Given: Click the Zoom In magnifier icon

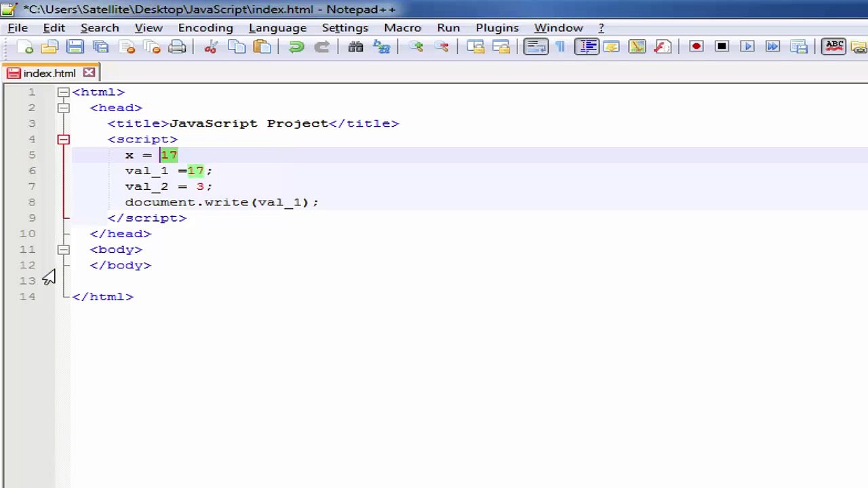Looking at the screenshot, I should click(416, 47).
